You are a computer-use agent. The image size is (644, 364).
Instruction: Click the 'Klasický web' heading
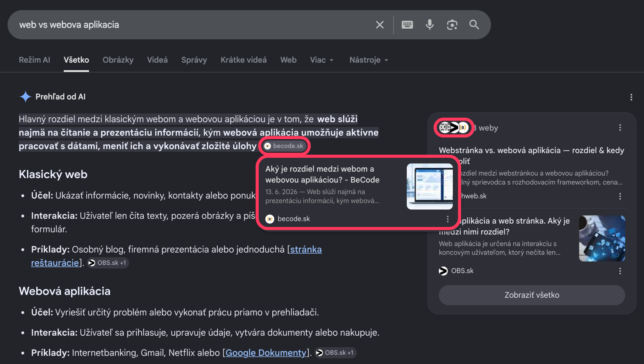click(53, 174)
